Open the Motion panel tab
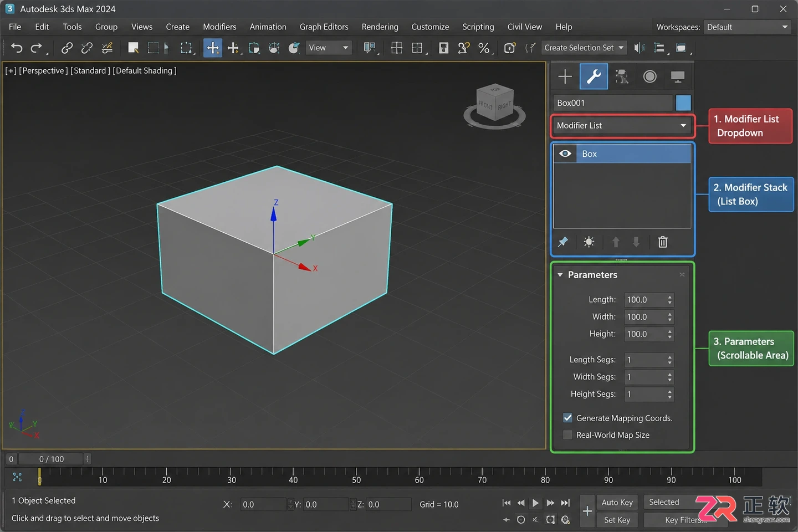The height and width of the screenshot is (532, 798). [650, 76]
